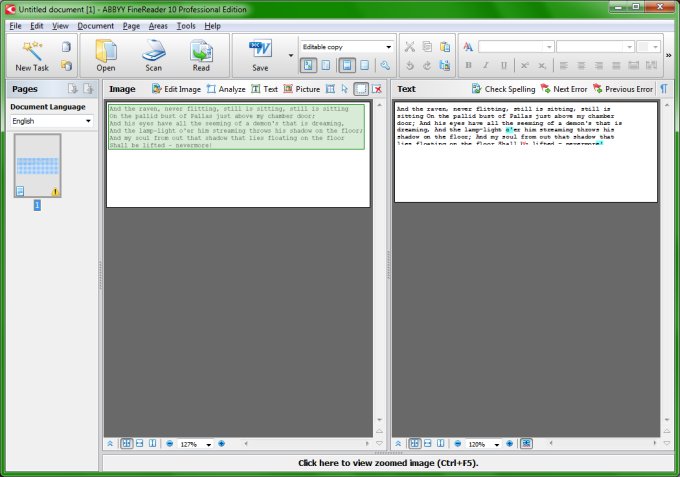
Task: Select the table area tool after Picture
Action: coord(330,89)
